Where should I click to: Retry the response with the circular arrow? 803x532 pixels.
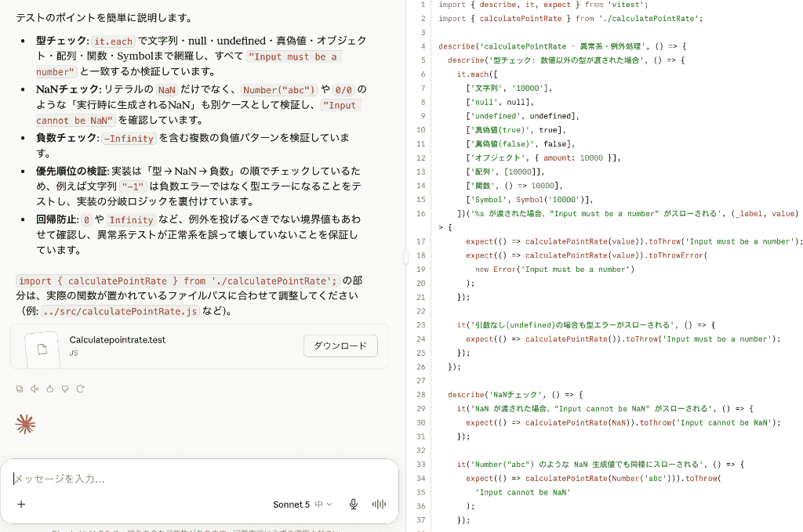coord(81,389)
